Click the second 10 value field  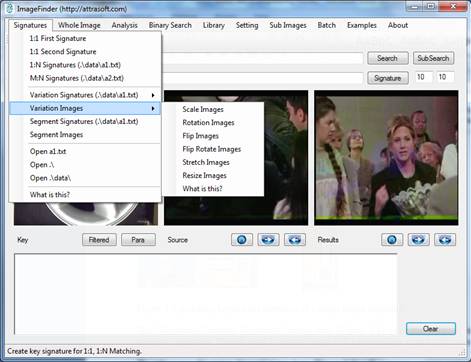click(x=445, y=77)
